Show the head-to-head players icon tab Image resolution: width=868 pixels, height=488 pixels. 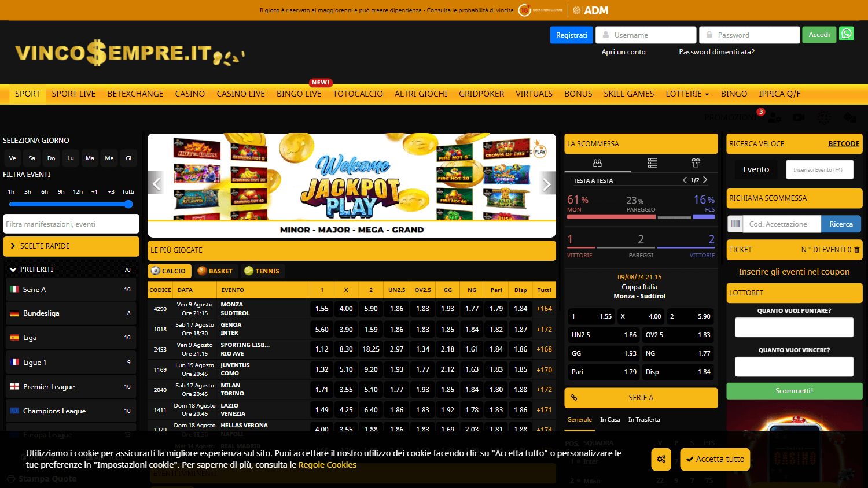(x=597, y=163)
